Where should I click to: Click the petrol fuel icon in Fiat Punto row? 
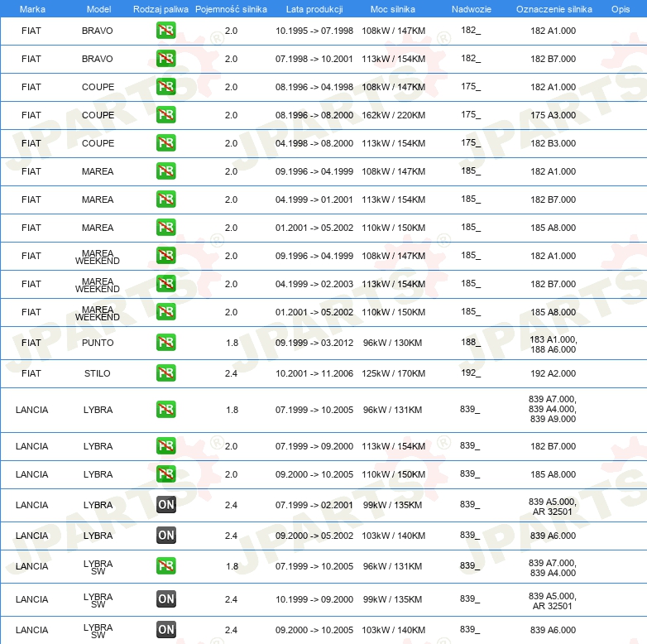(166, 343)
